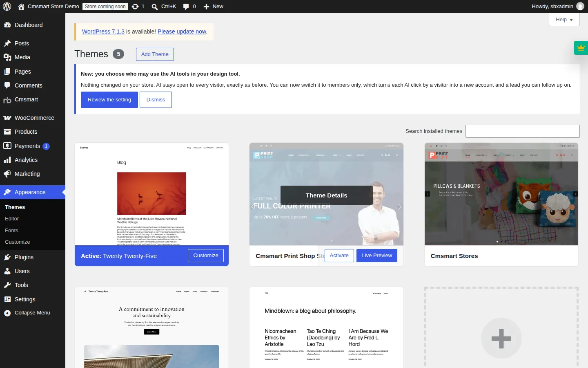Image resolution: width=588 pixels, height=368 pixels.
Task: Open Users in the sidebar
Action: (33, 271)
